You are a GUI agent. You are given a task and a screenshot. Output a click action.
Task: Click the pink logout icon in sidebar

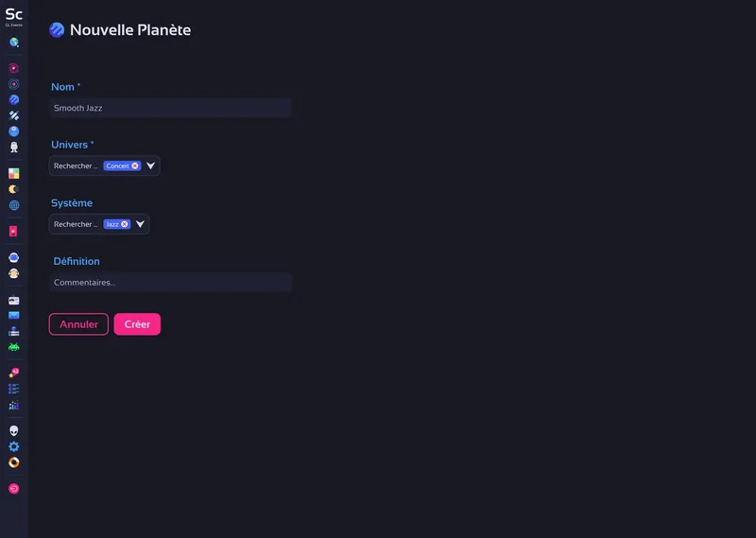14,489
